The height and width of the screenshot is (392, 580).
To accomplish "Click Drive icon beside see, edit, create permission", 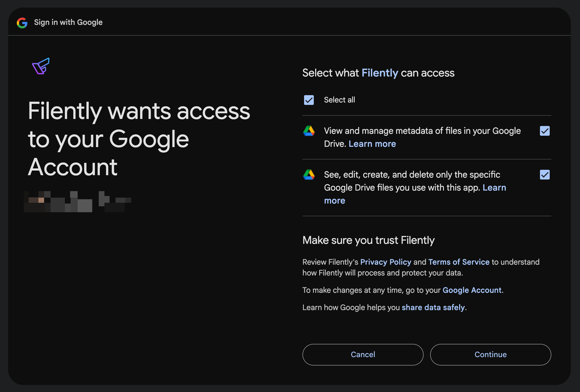I will pyautogui.click(x=309, y=175).
